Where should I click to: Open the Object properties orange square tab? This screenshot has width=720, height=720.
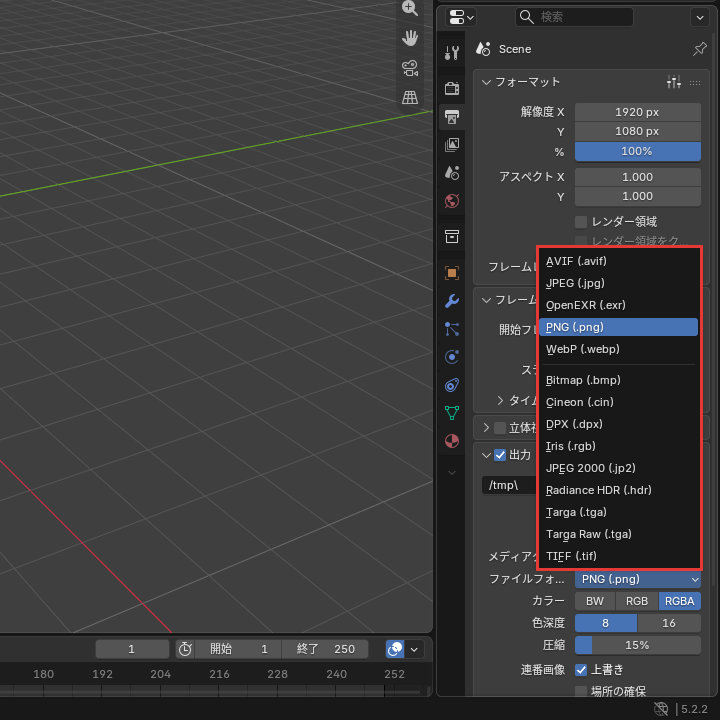452,273
